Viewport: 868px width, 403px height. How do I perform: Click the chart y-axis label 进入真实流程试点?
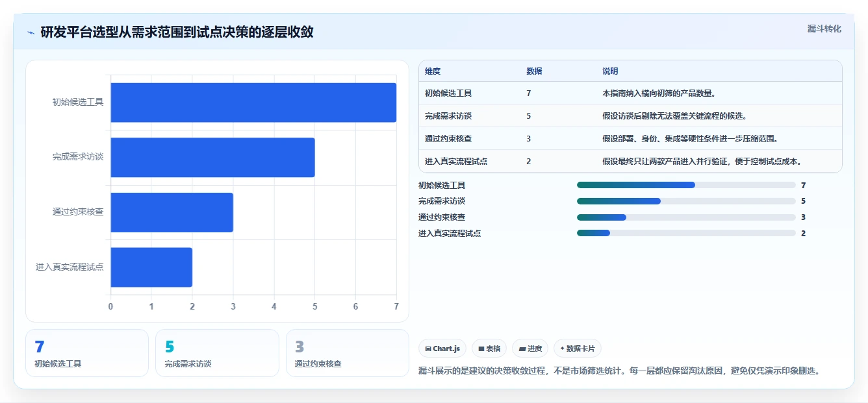(x=70, y=267)
